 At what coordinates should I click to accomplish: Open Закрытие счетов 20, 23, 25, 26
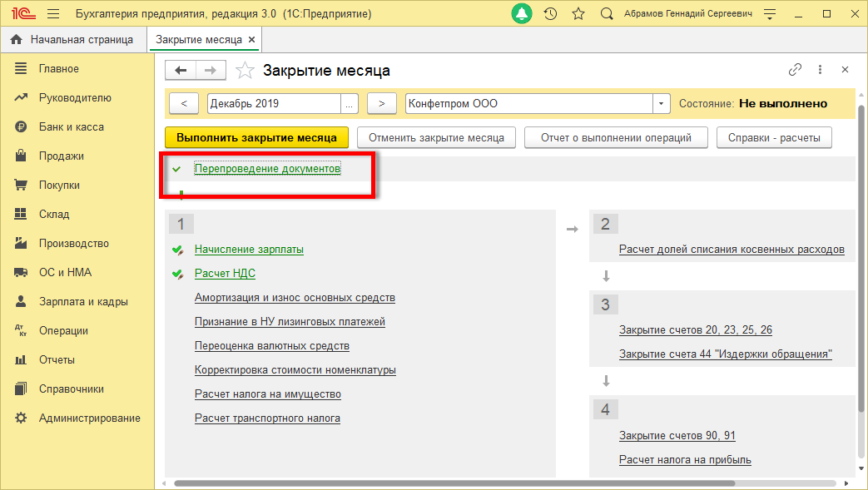coord(695,330)
